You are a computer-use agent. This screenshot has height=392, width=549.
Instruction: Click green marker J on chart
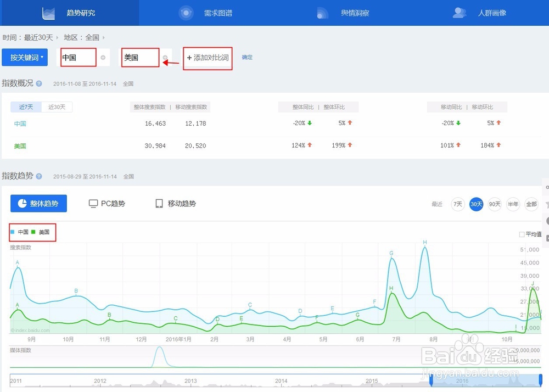tap(533, 284)
